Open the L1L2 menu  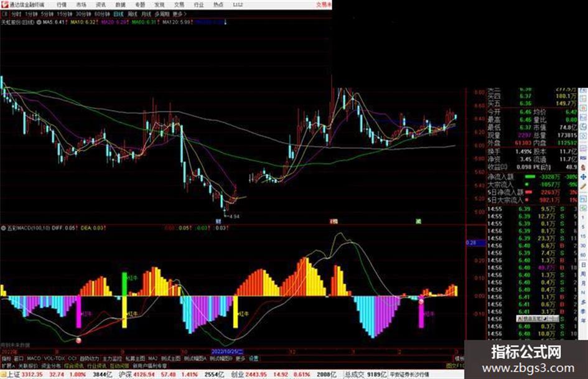238,5
